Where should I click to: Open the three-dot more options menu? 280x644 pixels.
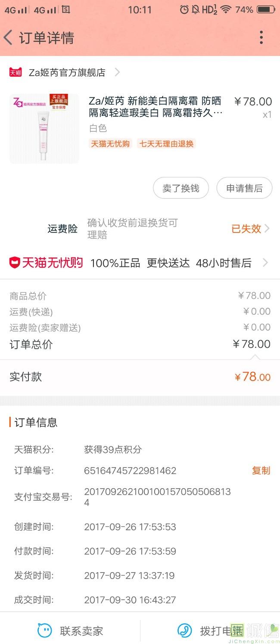coord(261,38)
